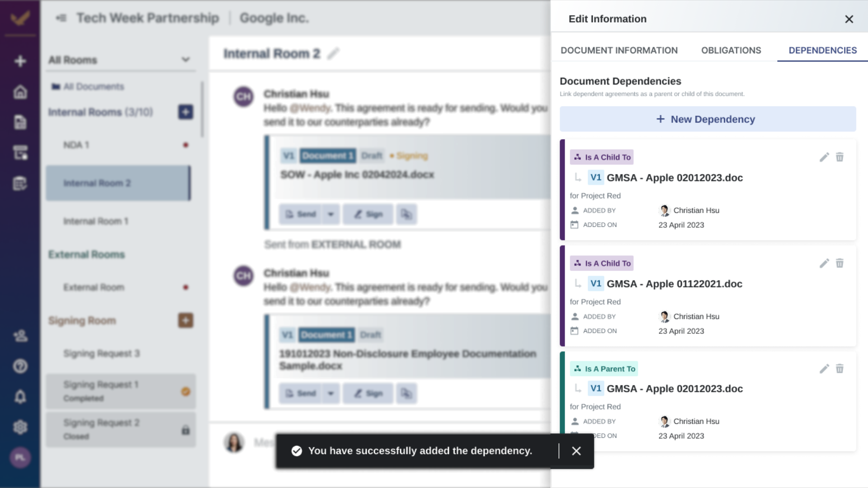Open Signing Request 2 Closed
This screenshot has width=868, height=488.
point(121,429)
